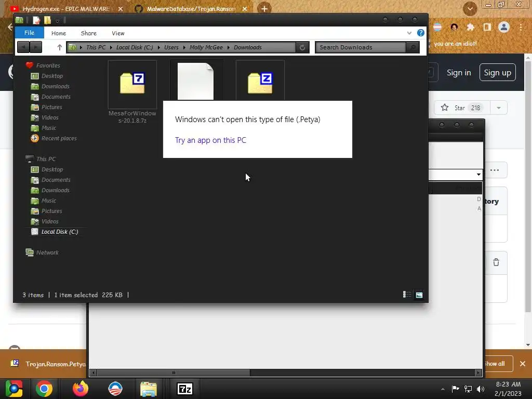Select 'Local Disk (C:)' in address breadcrumb
Image resolution: width=532 pixels, height=399 pixels.
pos(135,47)
